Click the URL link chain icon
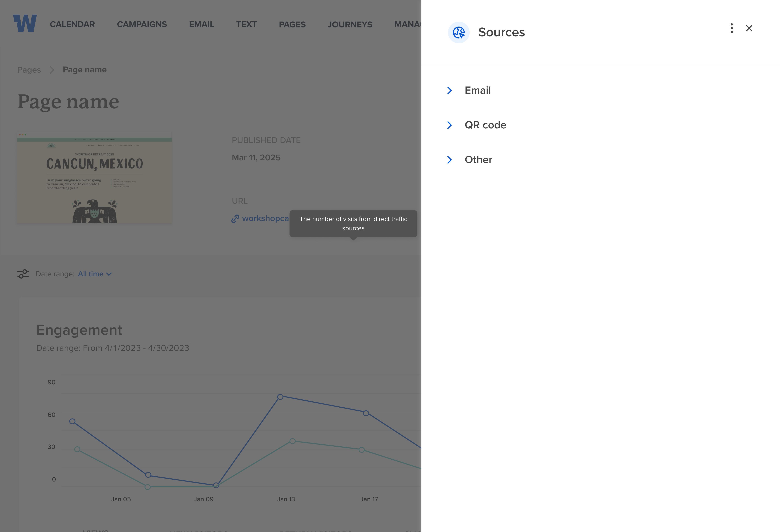 click(235, 219)
